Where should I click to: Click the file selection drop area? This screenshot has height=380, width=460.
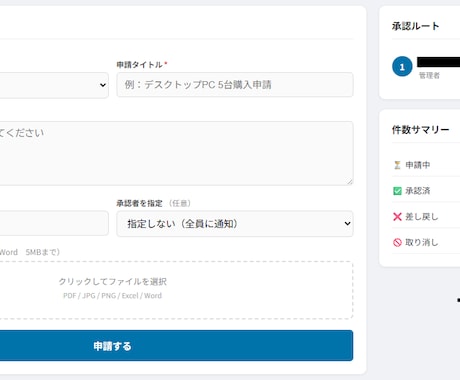pos(176,290)
